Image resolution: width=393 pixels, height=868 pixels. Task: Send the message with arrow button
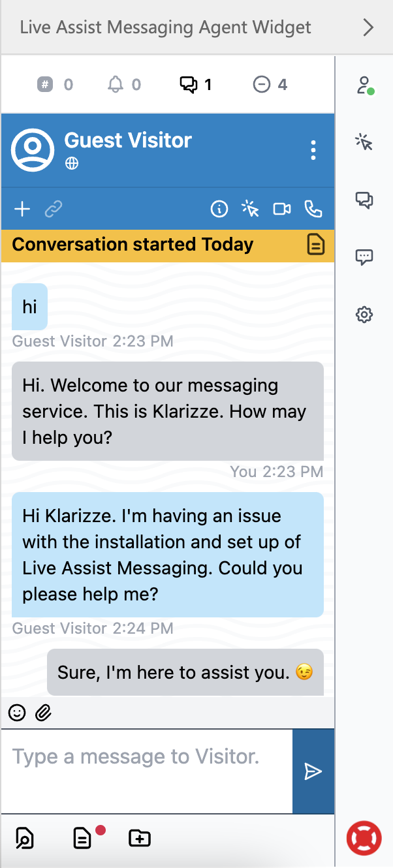tap(313, 772)
